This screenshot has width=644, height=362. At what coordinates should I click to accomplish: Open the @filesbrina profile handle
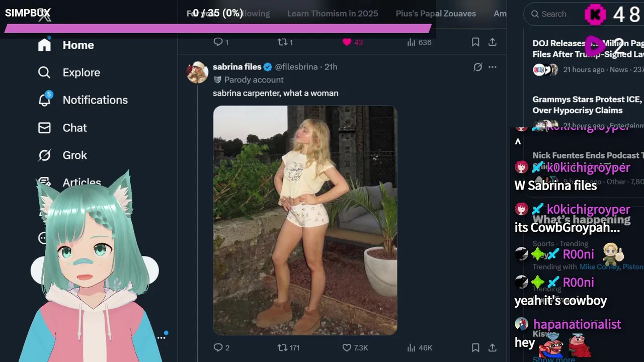coord(296,67)
